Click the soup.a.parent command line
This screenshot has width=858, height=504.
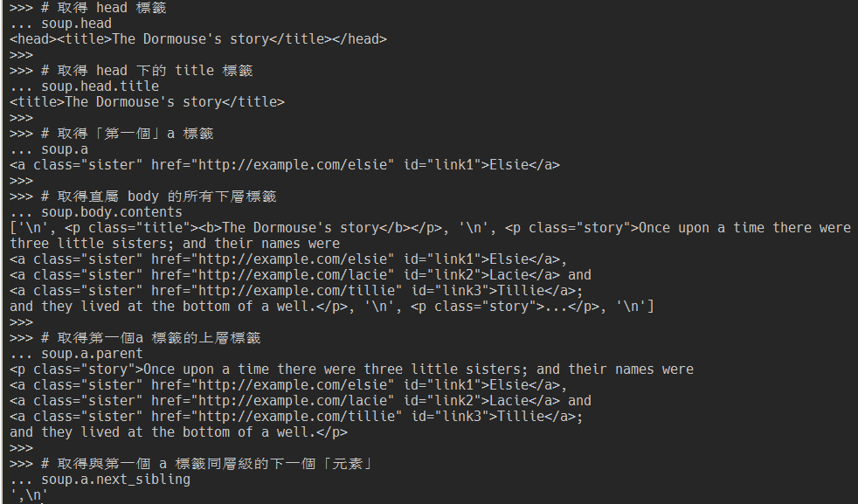click(x=76, y=354)
